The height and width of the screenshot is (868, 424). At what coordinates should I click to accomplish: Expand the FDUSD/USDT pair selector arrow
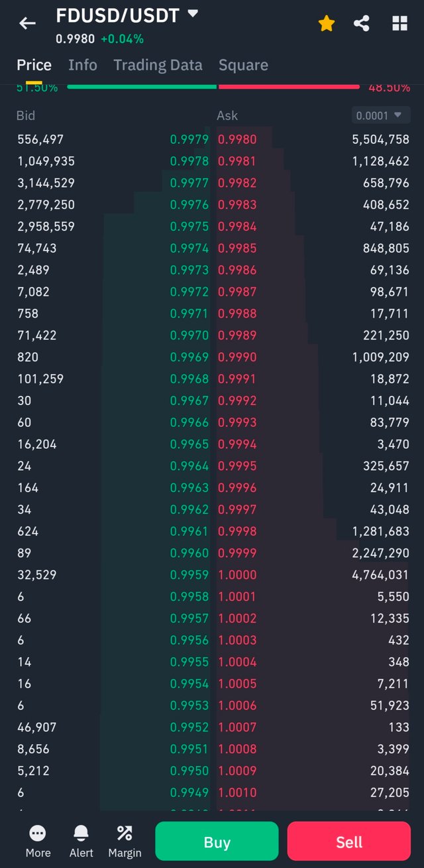coord(193,13)
